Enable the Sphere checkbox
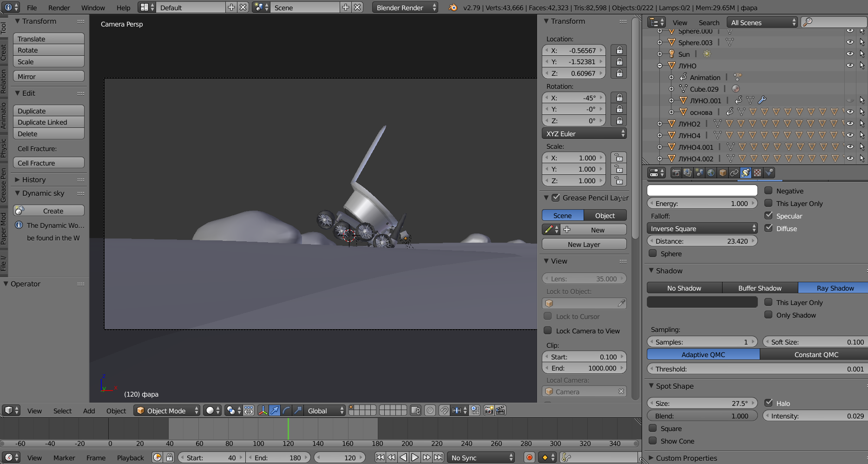 [x=653, y=253]
